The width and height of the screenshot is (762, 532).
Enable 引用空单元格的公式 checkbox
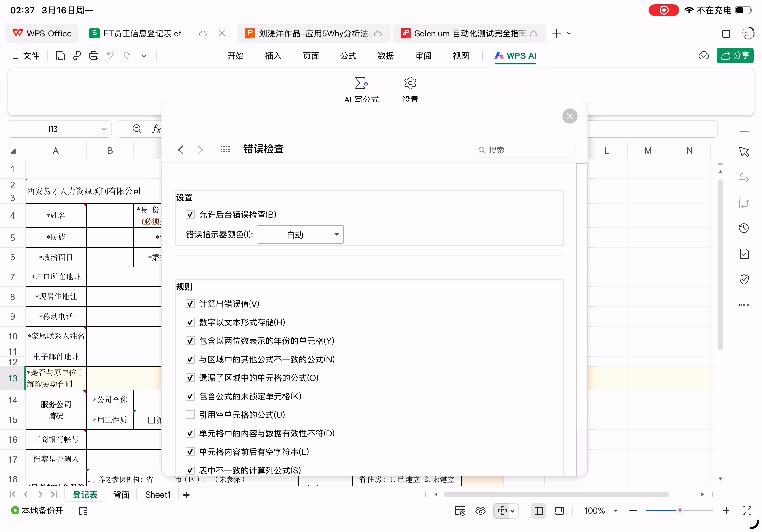(x=190, y=415)
